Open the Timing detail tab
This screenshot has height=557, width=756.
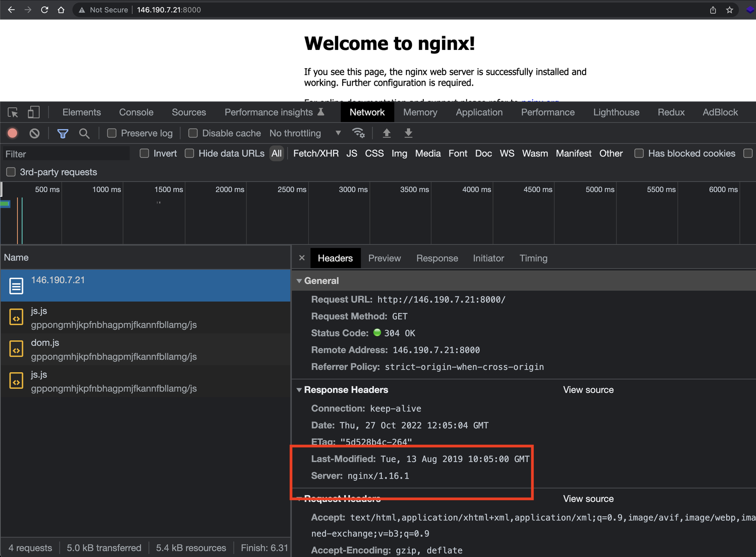533,258
